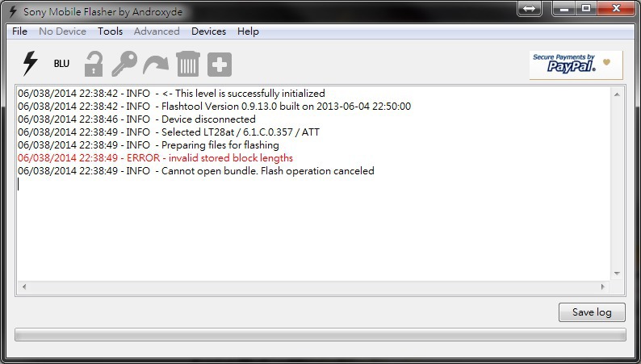Click the lightning bolt Flash device icon
Screen dimensions: 641x364
pyautogui.click(x=30, y=63)
